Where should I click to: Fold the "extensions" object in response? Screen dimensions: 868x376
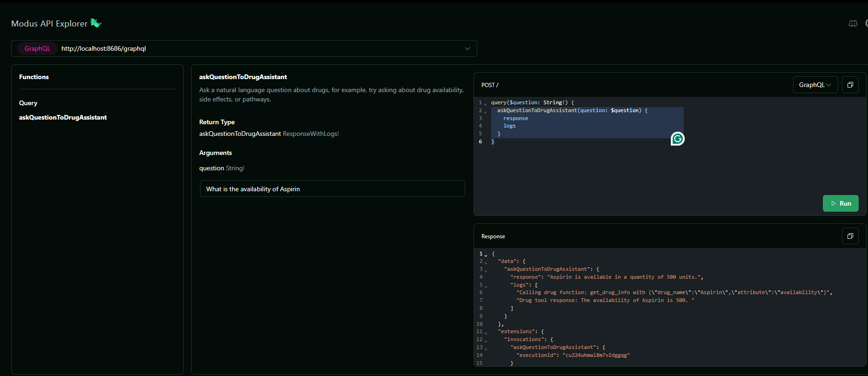(x=486, y=333)
